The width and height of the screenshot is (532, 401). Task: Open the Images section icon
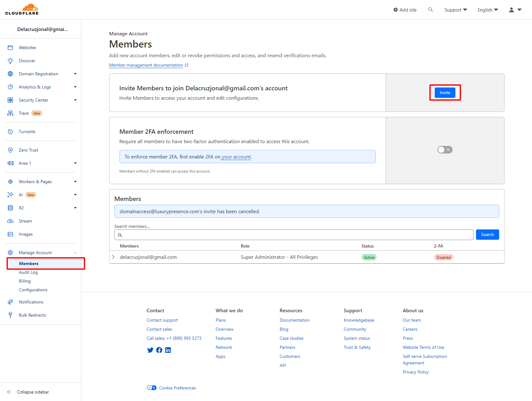click(10, 234)
